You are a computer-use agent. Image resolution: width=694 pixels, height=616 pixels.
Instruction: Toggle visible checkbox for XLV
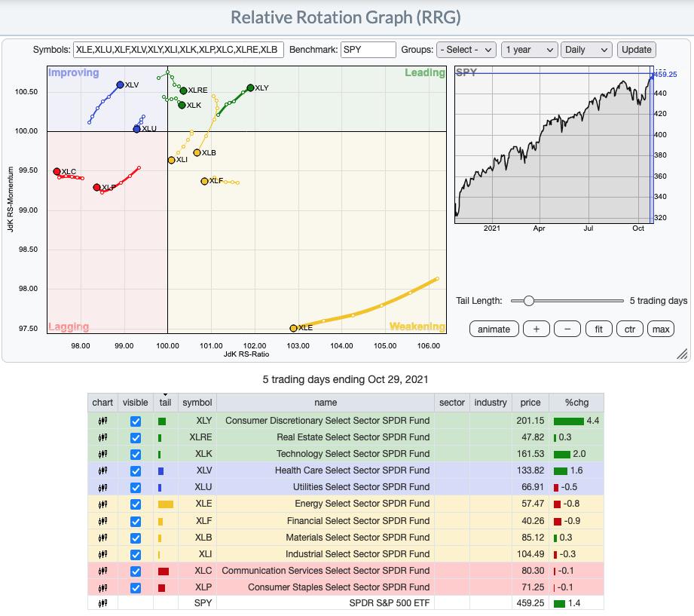136,471
